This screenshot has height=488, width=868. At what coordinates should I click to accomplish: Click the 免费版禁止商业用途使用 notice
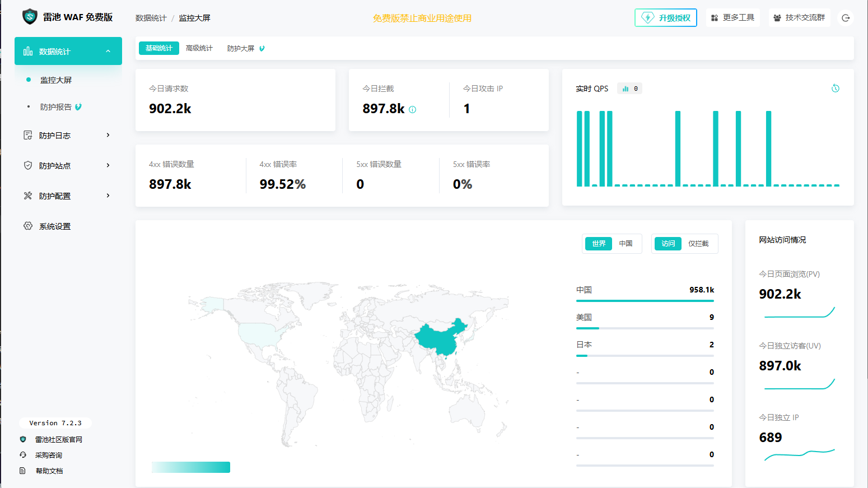tap(422, 18)
